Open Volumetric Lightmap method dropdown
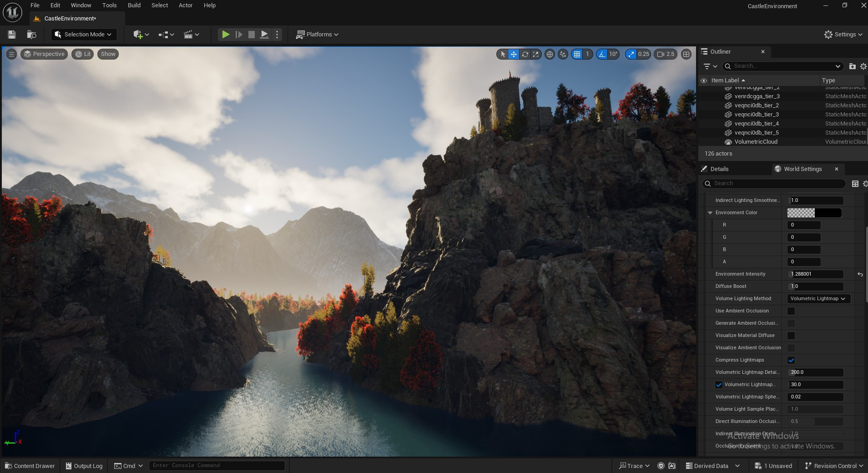Image resolution: width=868 pixels, height=473 pixels. [818, 299]
